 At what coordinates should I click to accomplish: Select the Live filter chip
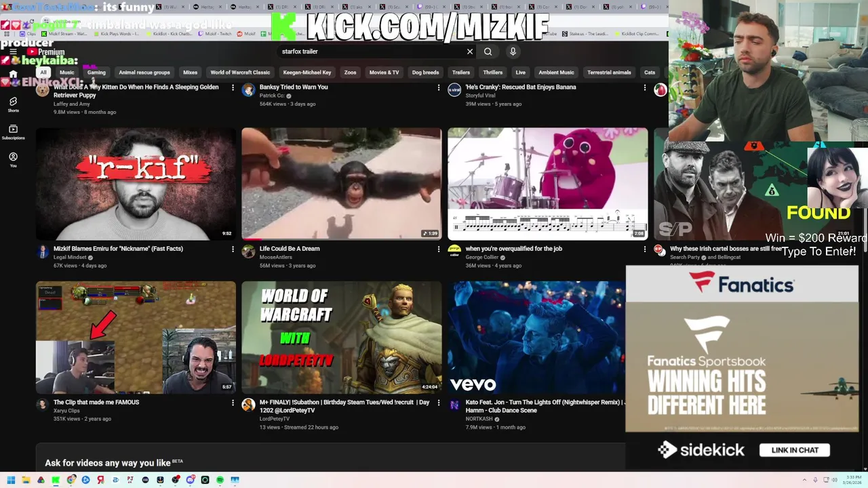(x=520, y=73)
